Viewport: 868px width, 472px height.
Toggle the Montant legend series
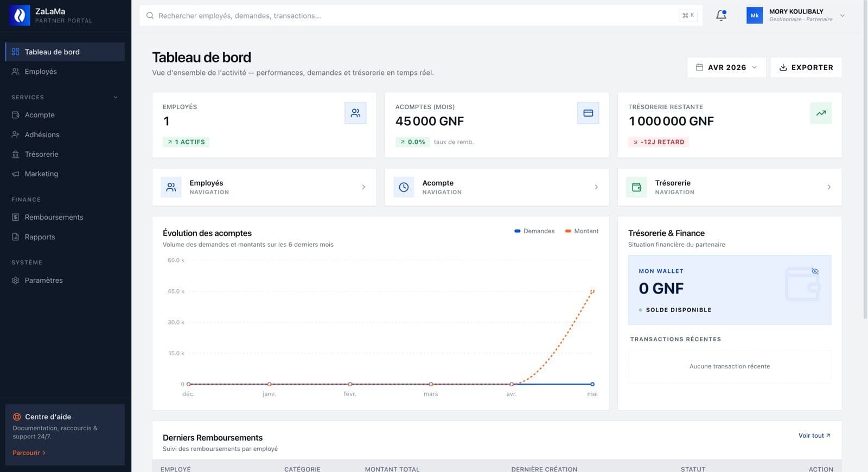[582, 231]
